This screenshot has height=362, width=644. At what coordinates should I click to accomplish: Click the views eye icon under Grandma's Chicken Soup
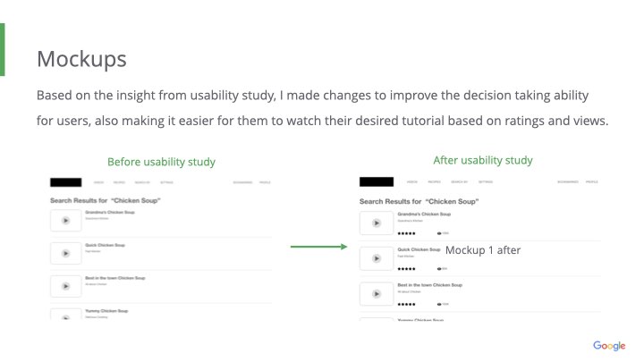click(x=439, y=233)
